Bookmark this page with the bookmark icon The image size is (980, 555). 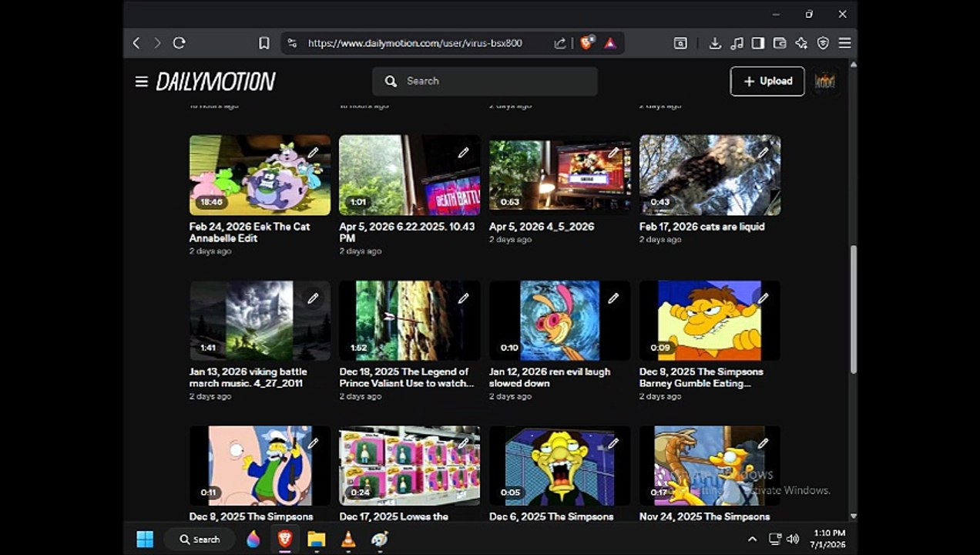263,43
